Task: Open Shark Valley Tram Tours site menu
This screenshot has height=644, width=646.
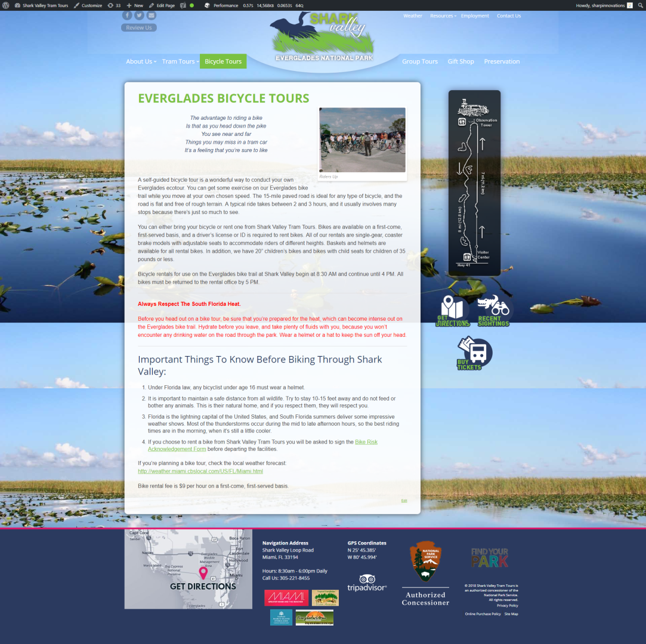Action: click(x=41, y=5)
